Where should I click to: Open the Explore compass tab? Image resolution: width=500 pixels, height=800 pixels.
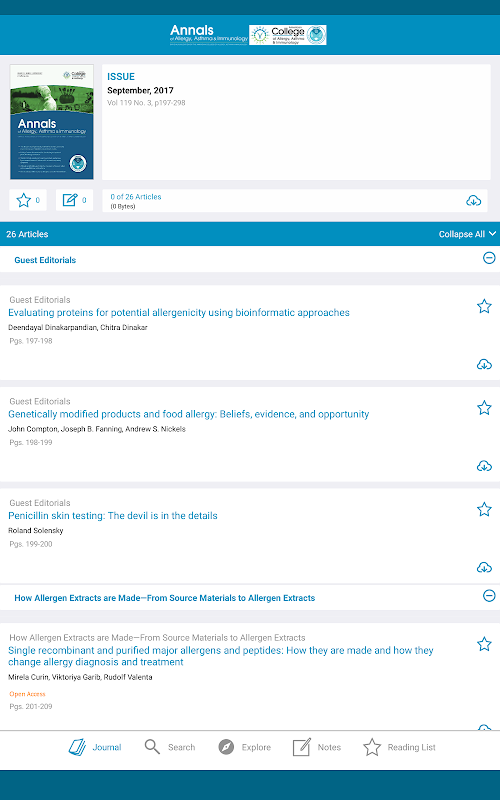(242, 747)
